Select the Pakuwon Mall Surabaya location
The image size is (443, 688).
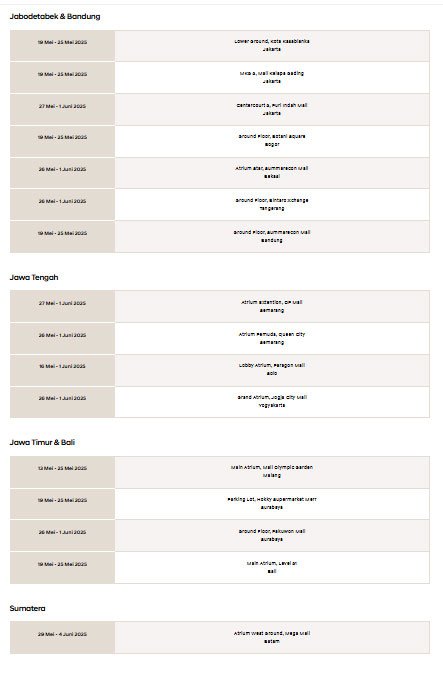pyautogui.click(x=272, y=535)
